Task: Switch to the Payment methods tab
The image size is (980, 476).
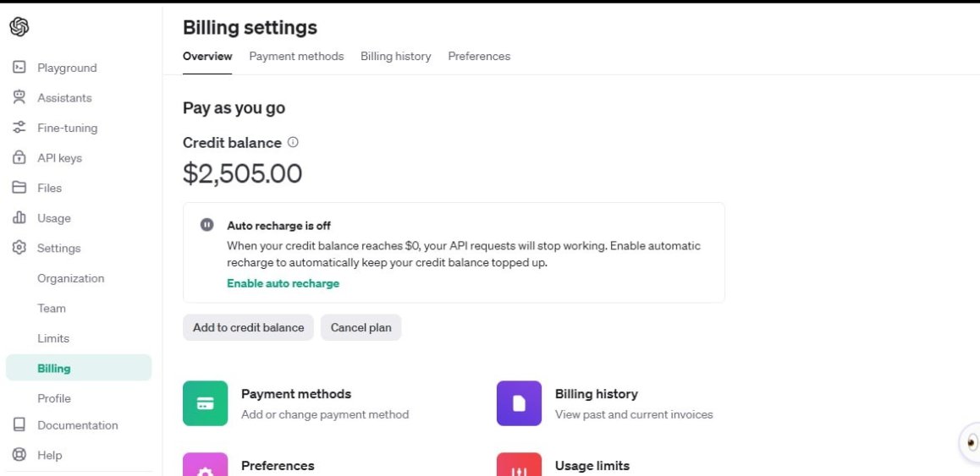Action: [x=296, y=56]
